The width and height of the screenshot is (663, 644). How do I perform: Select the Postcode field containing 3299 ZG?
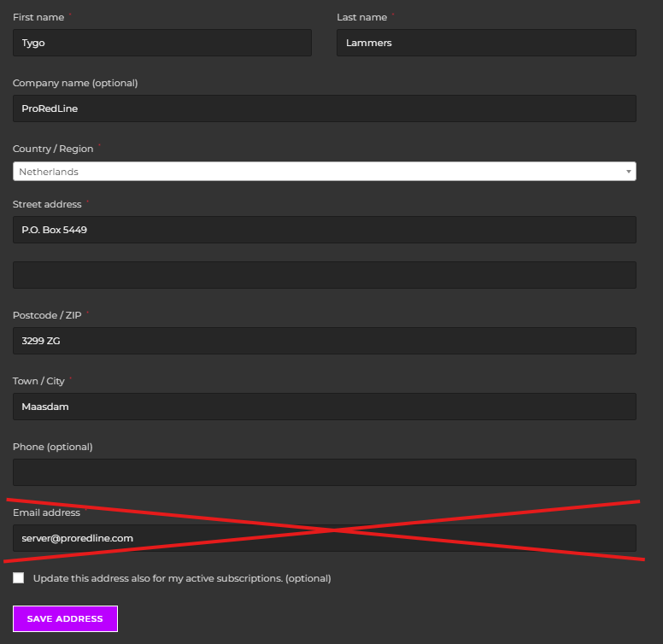pyautogui.click(x=325, y=341)
